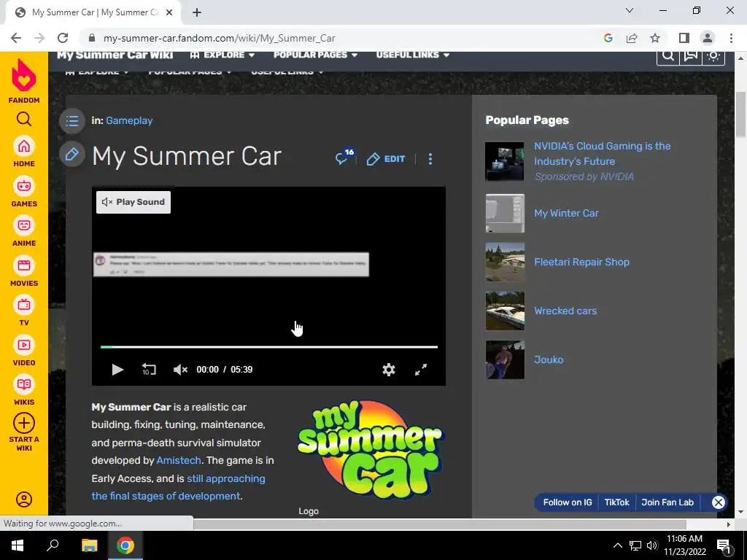Click Follow on IG button
The image size is (747, 560).
tap(568, 502)
